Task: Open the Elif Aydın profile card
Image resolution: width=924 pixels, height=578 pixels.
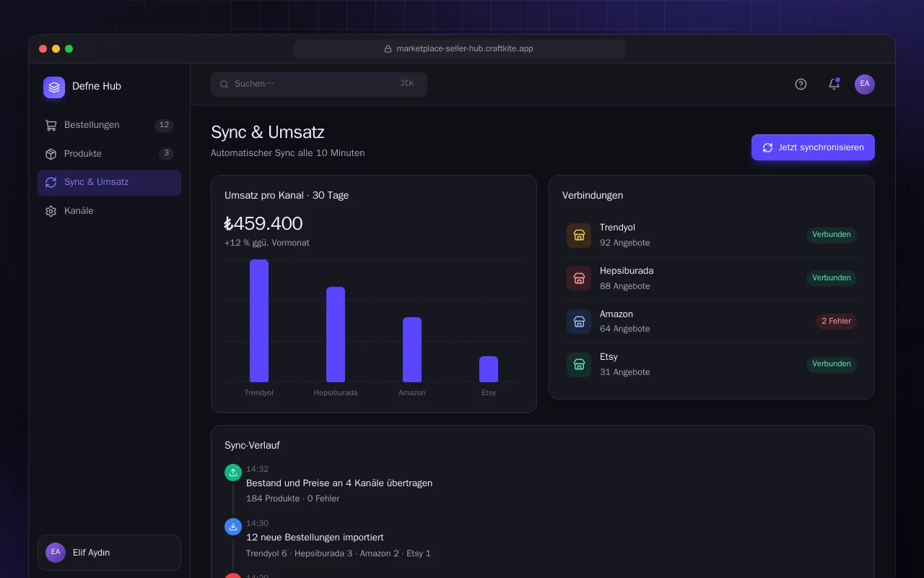Action: pyautogui.click(x=109, y=553)
